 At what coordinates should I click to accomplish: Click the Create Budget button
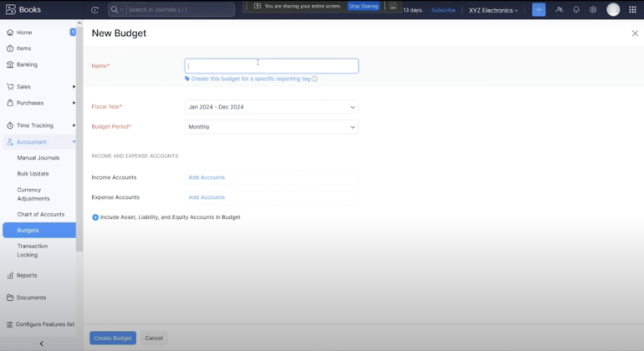(113, 338)
